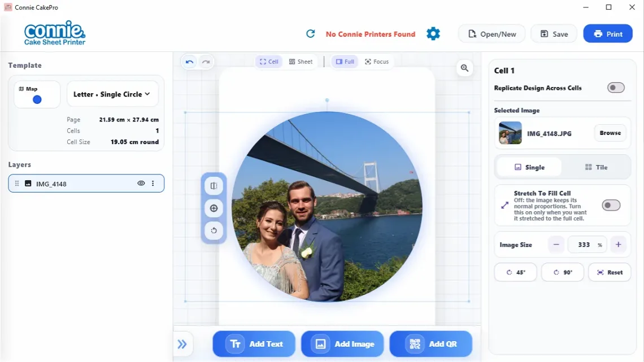The height and width of the screenshot is (362, 644).
Task: Click Add QR button
Action: pyautogui.click(x=431, y=344)
